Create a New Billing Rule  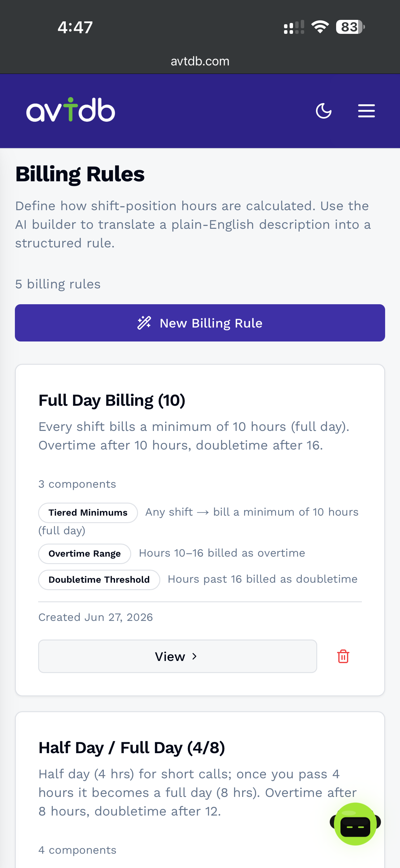point(200,323)
